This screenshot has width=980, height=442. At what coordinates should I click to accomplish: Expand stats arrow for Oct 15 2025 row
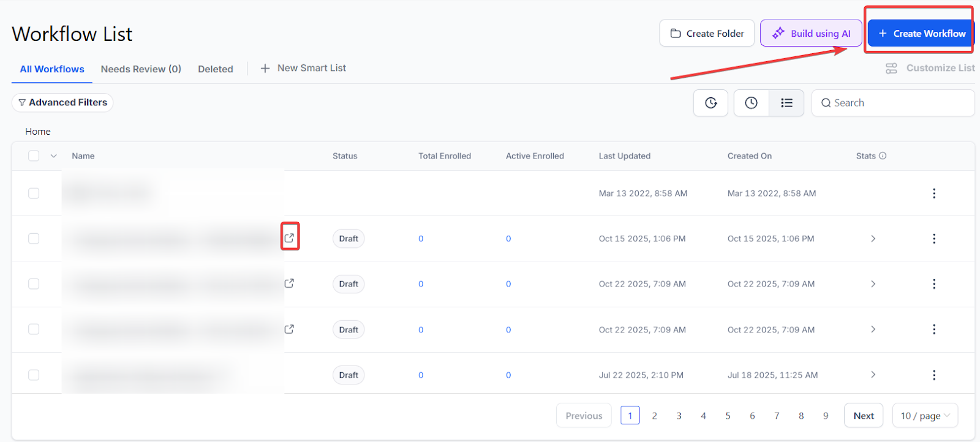(873, 239)
